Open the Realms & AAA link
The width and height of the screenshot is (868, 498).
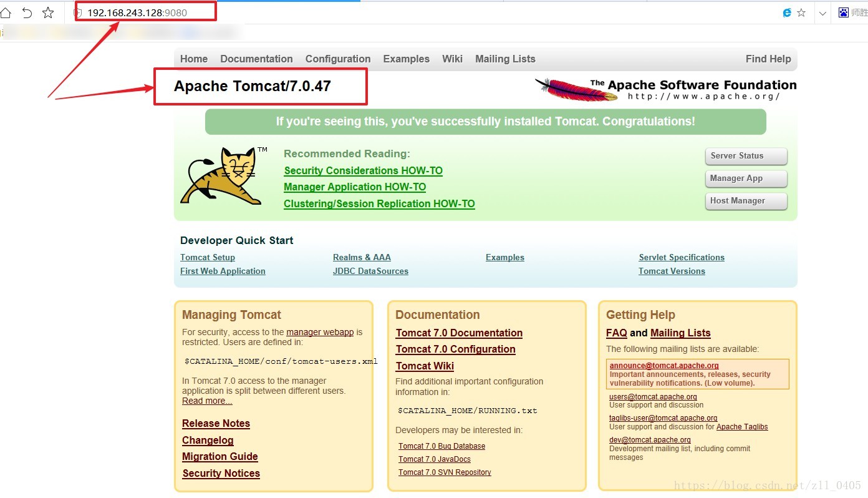pyautogui.click(x=362, y=257)
